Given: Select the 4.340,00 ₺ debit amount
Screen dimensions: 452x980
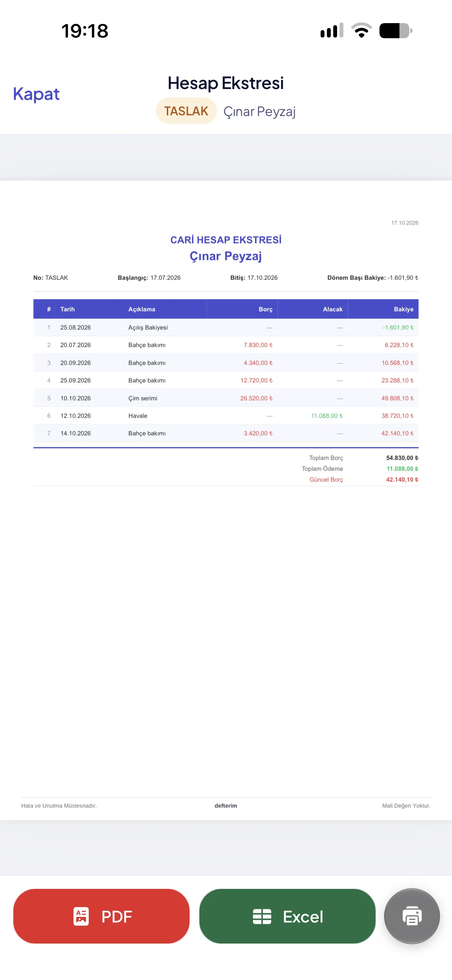Looking at the screenshot, I should pos(258,362).
